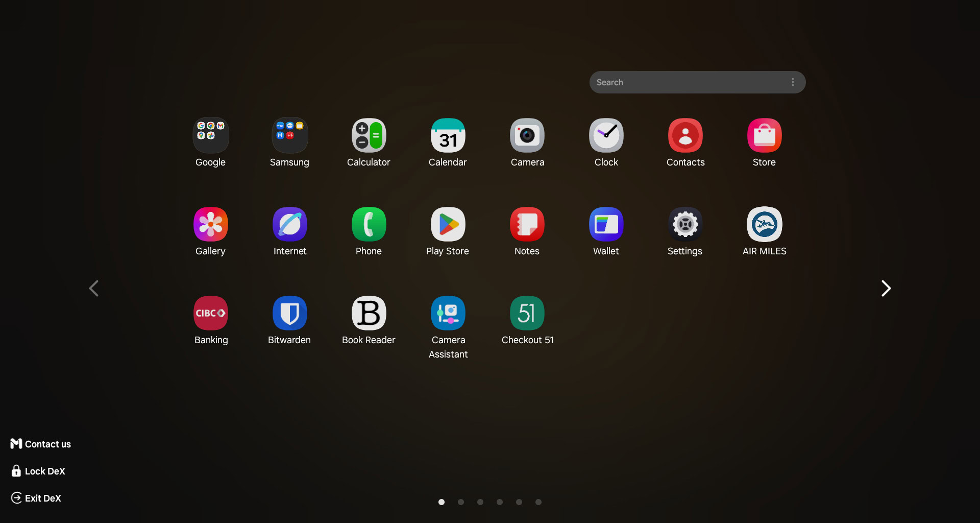Open the Checkout 51 app

pos(527,313)
